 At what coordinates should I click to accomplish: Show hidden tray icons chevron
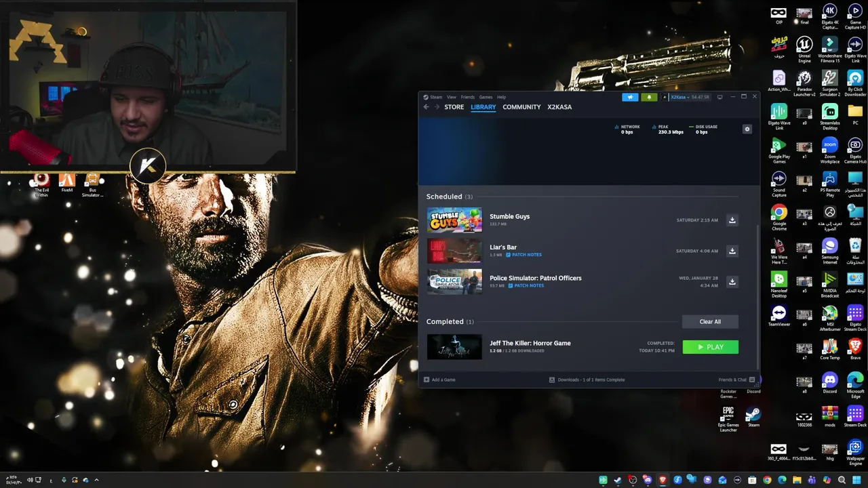click(96, 480)
